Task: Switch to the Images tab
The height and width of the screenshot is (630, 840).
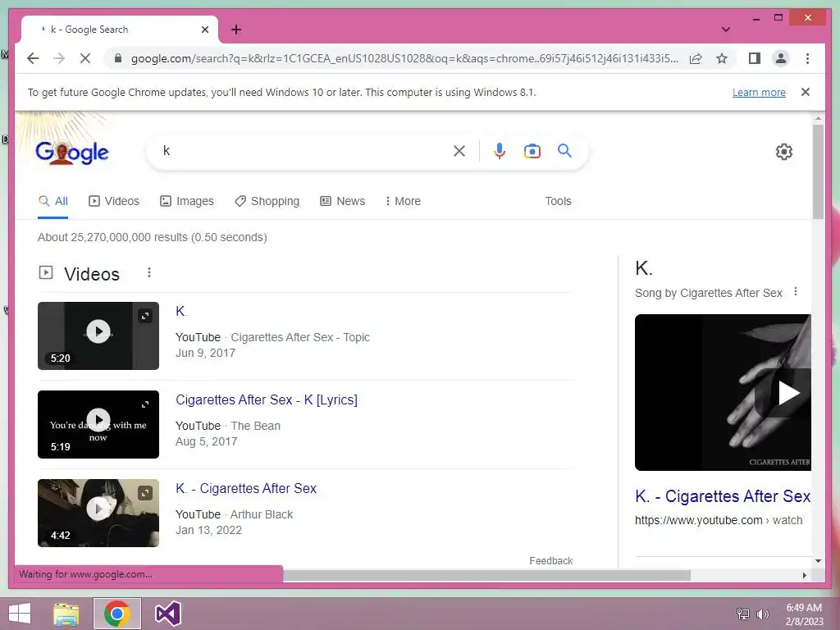Action: tap(187, 202)
